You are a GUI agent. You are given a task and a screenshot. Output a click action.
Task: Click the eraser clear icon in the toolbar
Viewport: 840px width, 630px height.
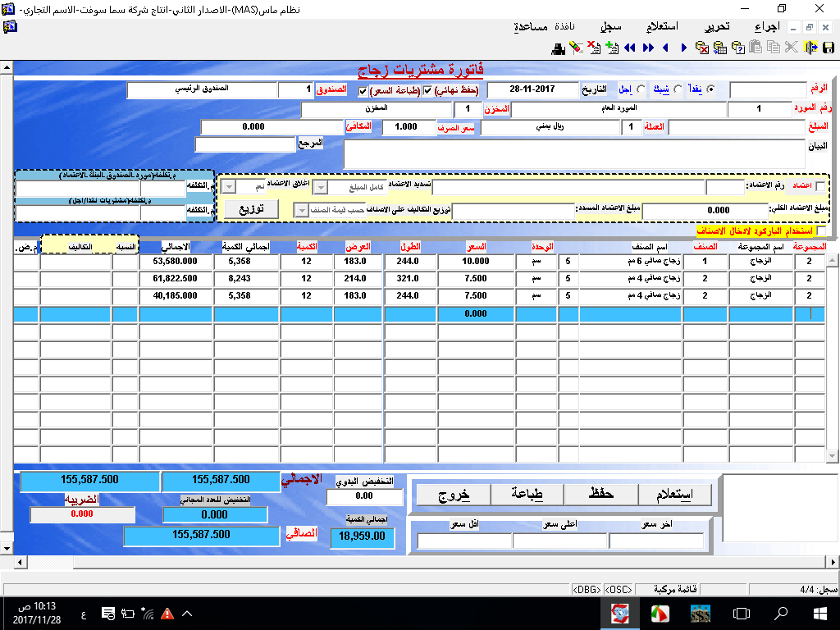pyautogui.click(x=576, y=48)
